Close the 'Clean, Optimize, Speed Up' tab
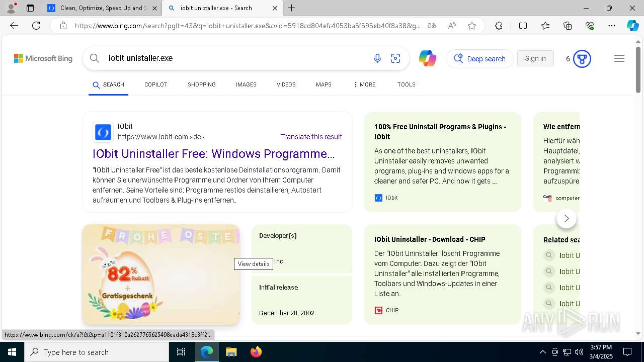This screenshot has height=362, width=644. pos(154,8)
